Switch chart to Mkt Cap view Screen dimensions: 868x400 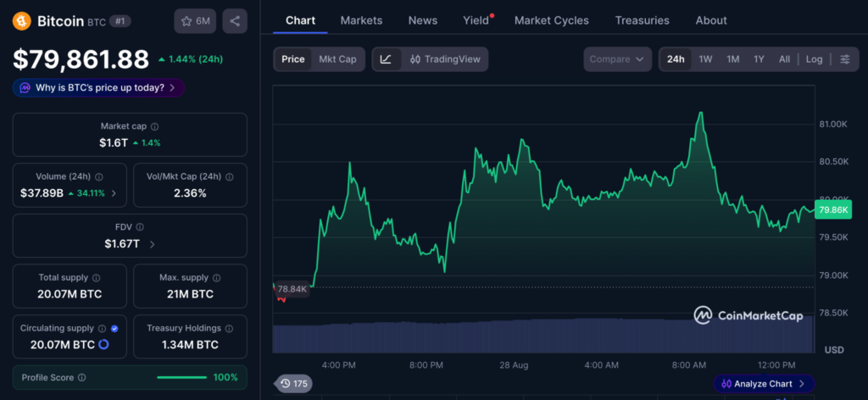click(x=337, y=59)
